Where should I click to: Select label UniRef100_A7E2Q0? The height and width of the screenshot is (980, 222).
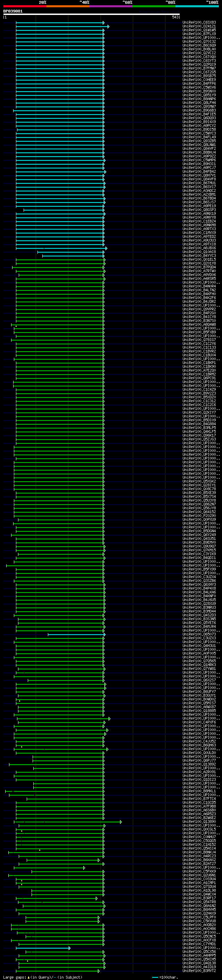199,370
